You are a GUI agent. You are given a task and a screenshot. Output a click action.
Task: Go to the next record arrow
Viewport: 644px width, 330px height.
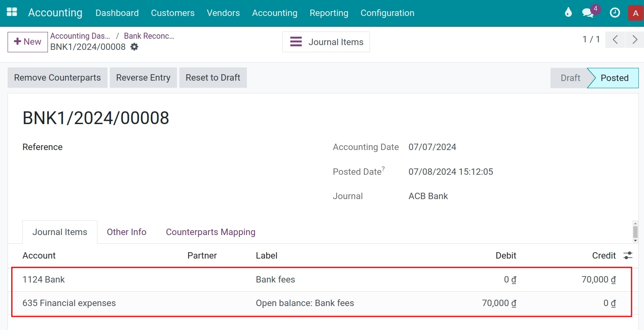click(x=634, y=40)
